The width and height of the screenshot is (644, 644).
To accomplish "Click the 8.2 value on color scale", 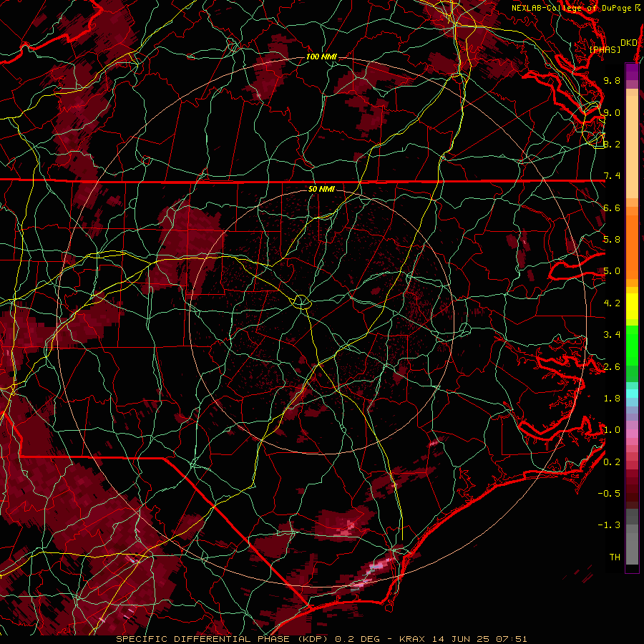I will point(612,144).
